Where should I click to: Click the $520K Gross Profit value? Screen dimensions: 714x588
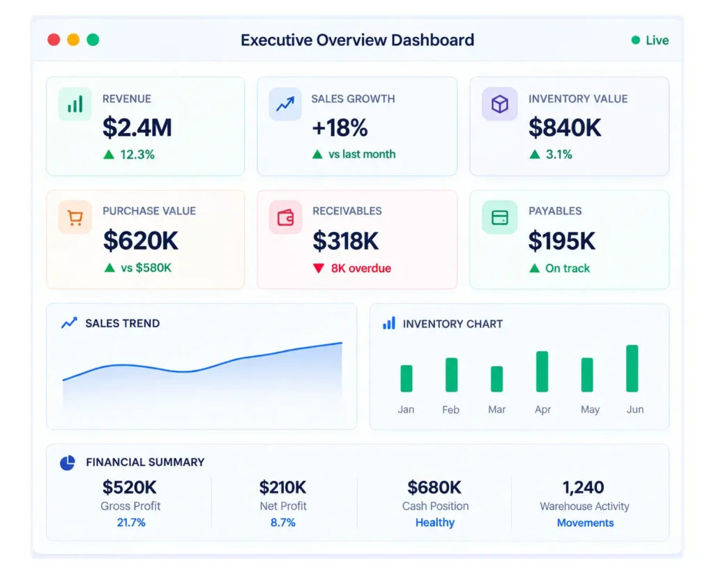[129, 488]
